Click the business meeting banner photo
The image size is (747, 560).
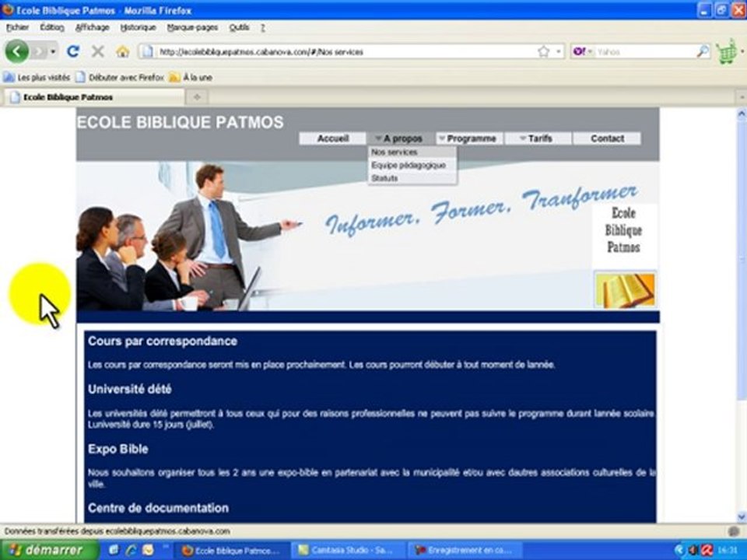tap(191, 238)
